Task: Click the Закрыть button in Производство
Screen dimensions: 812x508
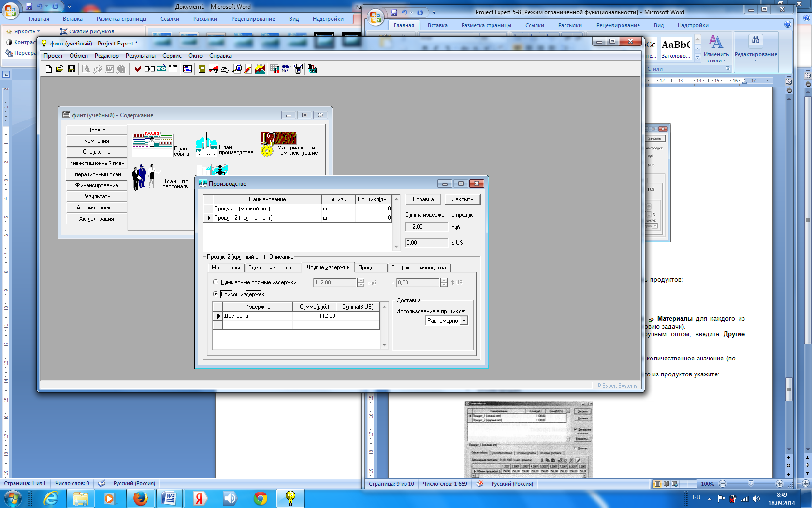Action: [463, 199]
